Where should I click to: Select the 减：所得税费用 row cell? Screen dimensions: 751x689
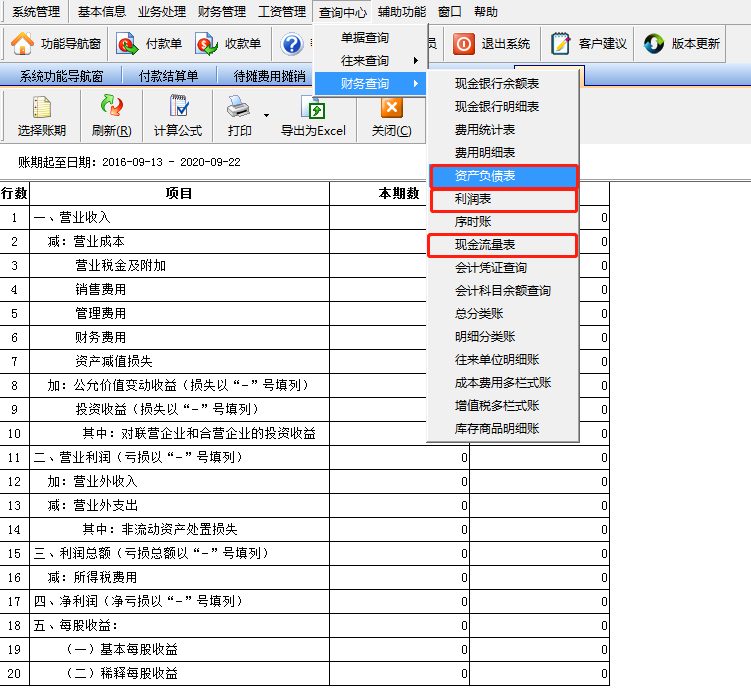(179, 577)
